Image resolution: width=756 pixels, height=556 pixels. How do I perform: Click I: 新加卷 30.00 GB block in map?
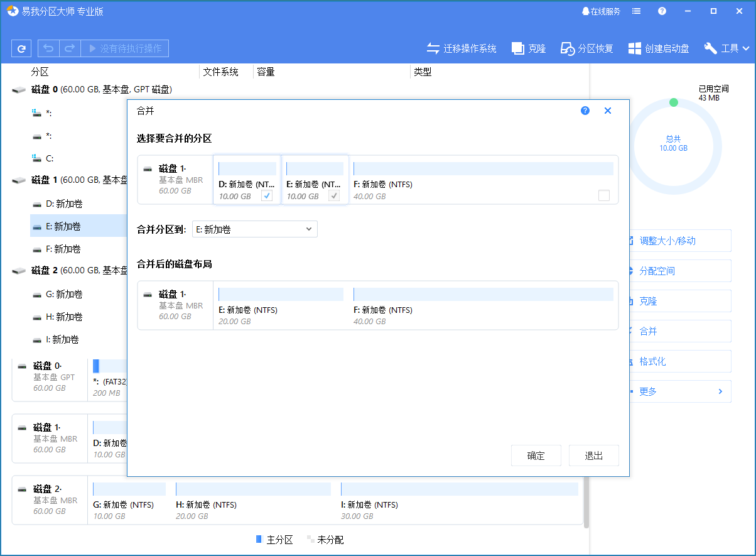tap(459, 501)
